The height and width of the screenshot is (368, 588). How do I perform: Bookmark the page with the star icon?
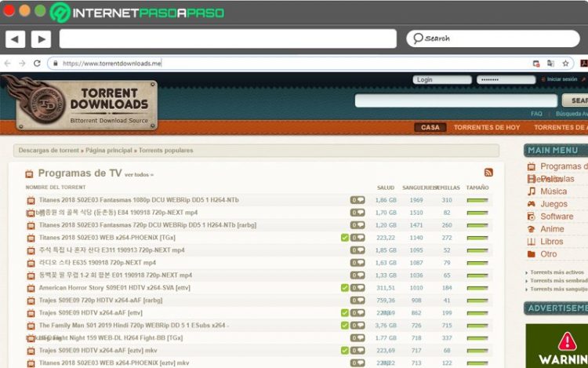[x=565, y=64]
